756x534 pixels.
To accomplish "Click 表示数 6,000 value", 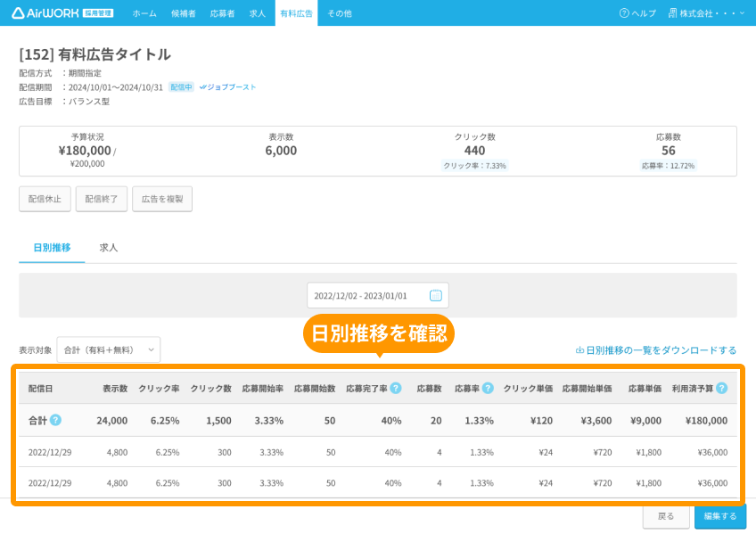I will (x=281, y=151).
